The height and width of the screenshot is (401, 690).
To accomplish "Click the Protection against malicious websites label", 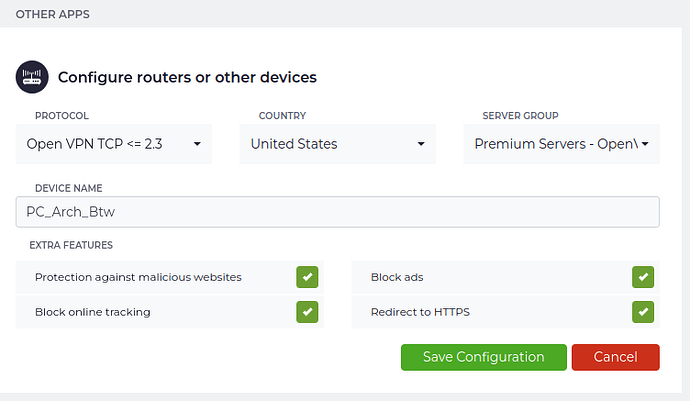I will [x=138, y=277].
